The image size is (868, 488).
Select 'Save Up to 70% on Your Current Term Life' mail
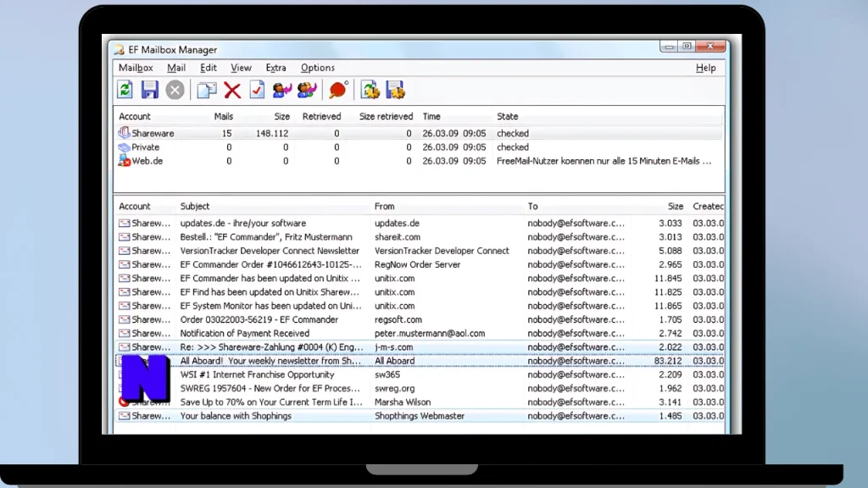[271, 402]
